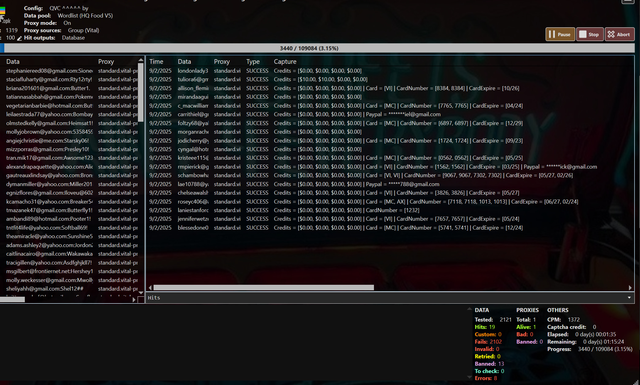Screen dimensions: 640x385
Task: Pause the running job
Action: 560,34
